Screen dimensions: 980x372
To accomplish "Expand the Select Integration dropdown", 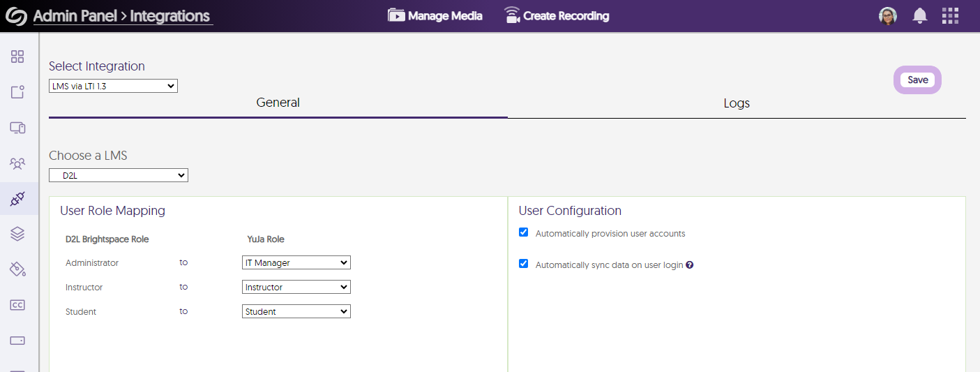I will (113, 86).
